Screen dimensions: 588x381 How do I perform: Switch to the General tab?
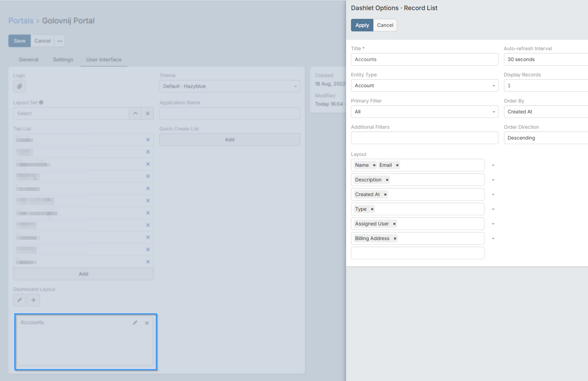click(x=29, y=60)
